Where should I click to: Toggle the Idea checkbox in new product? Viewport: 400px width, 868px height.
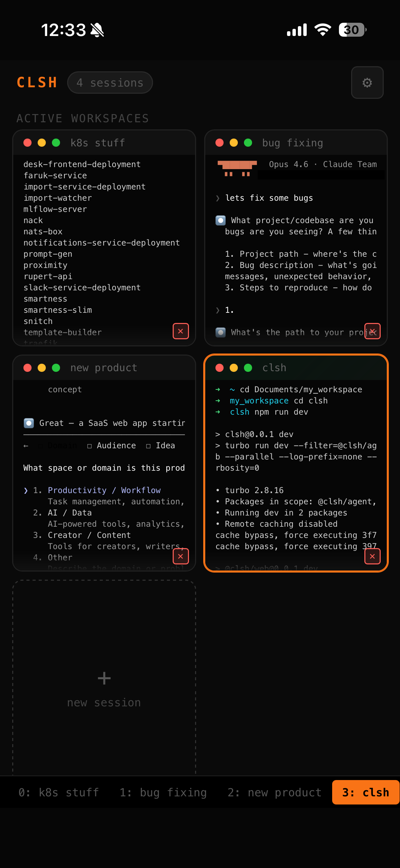pos(148,446)
